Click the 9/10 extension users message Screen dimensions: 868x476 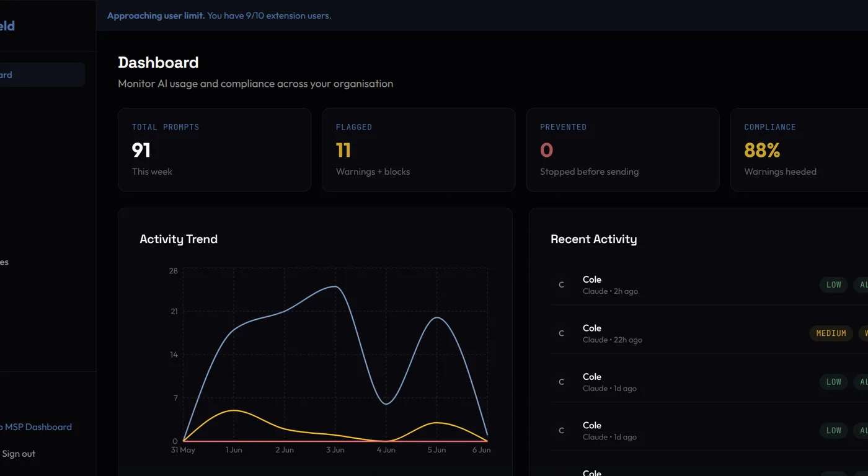tap(269, 15)
